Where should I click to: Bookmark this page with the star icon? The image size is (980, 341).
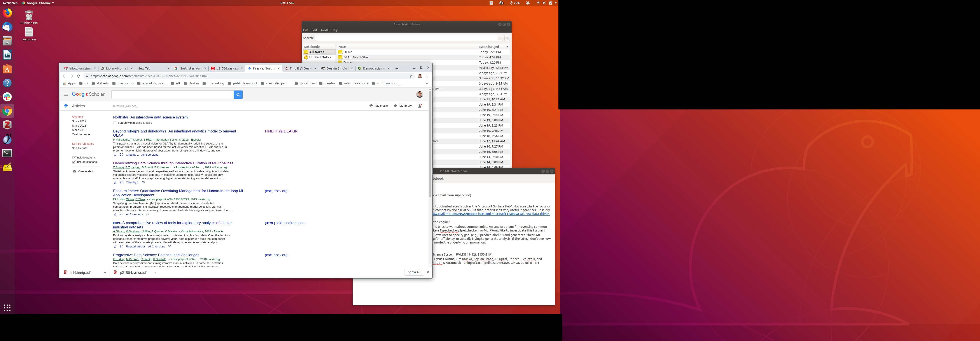tap(411, 76)
